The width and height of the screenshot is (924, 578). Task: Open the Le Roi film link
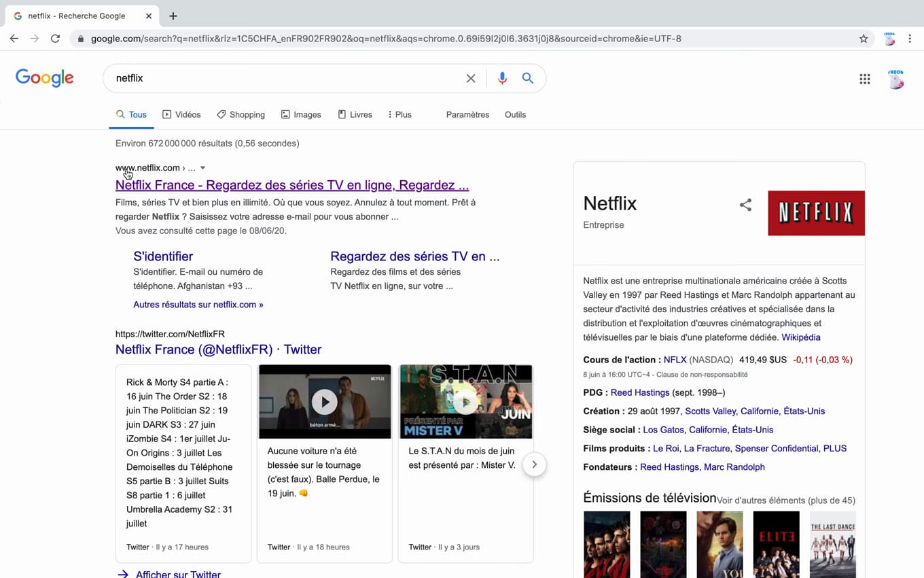click(x=666, y=448)
